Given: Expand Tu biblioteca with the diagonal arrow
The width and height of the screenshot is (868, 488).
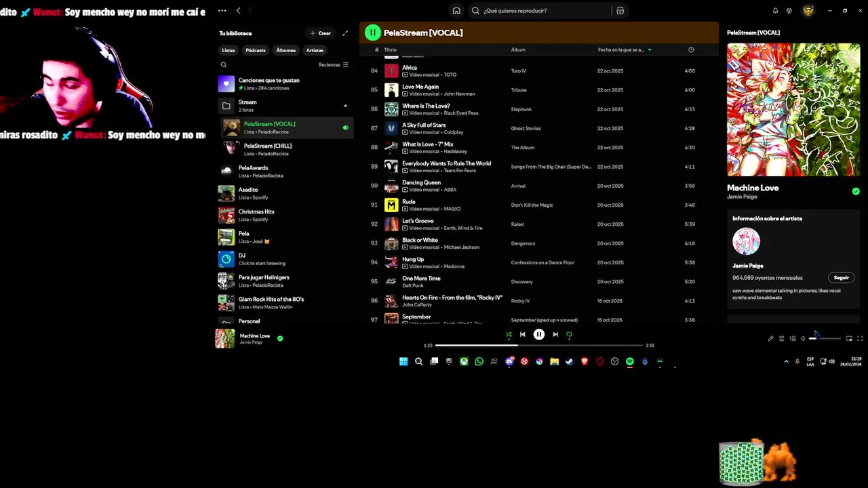Looking at the screenshot, I should [x=345, y=33].
